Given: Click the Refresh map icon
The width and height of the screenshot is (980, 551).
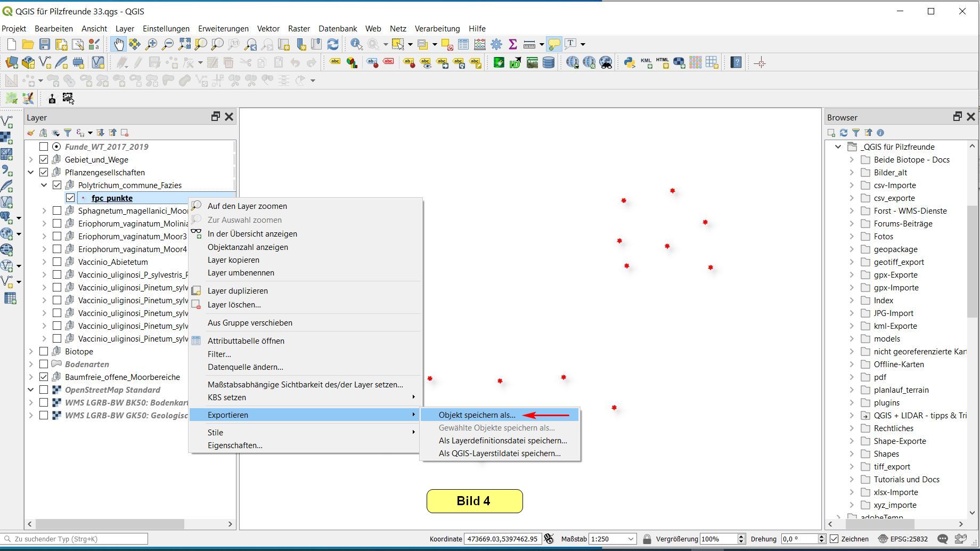Looking at the screenshot, I should coord(333,44).
